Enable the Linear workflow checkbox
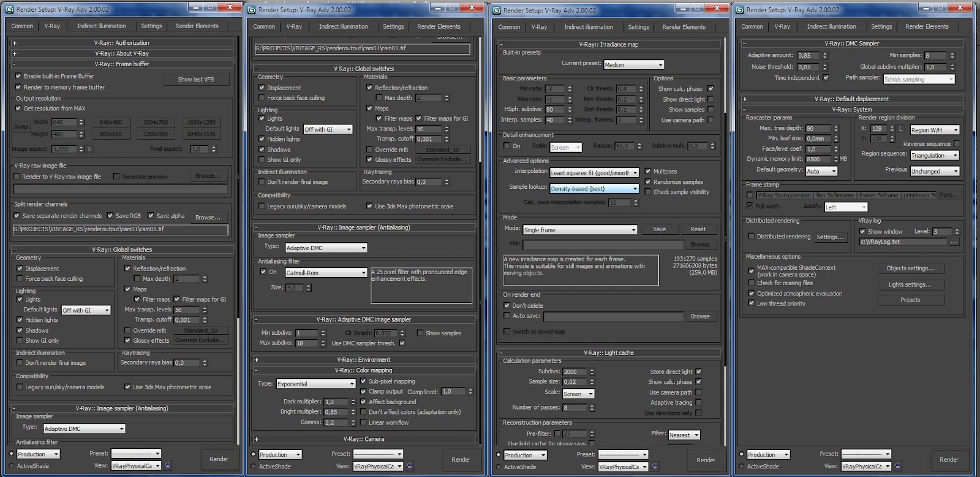 [363, 422]
